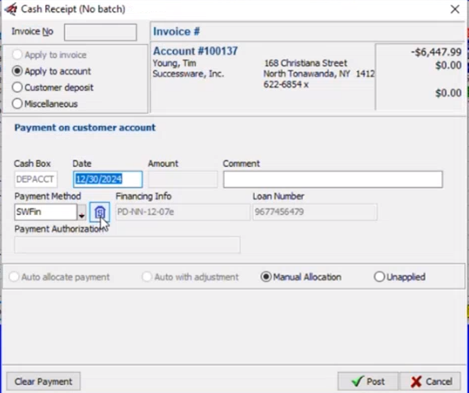Click the Cancel button
This screenshot has height=393, width=469.
click(x=431, y=381)
